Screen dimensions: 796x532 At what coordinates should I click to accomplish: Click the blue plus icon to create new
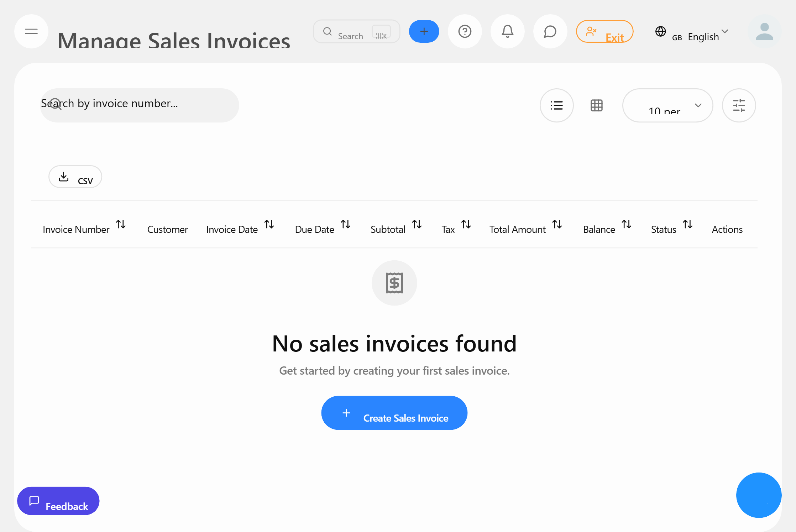[x=424, y=31]
